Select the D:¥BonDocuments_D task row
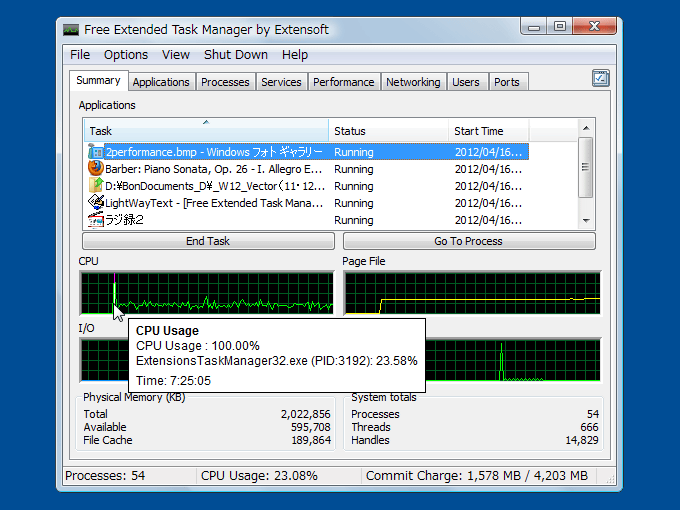Viewport: 680px width, 510px height. pos(307,186)
